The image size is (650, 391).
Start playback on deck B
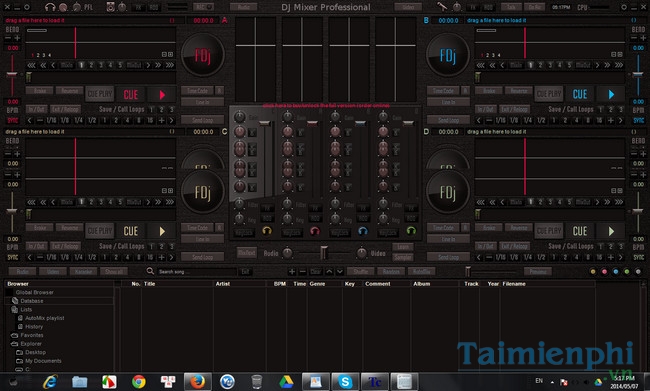[x=611, y=95]
